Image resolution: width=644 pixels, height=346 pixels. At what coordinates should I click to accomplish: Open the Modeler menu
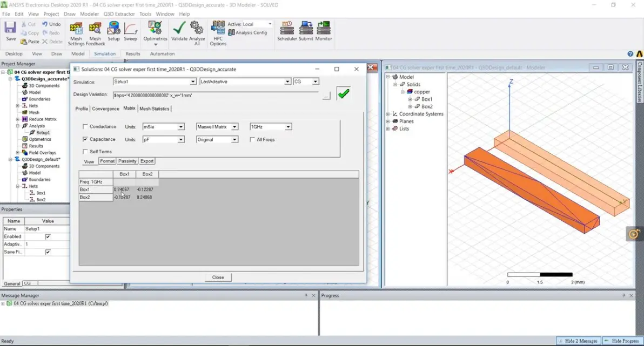(89, 13)
